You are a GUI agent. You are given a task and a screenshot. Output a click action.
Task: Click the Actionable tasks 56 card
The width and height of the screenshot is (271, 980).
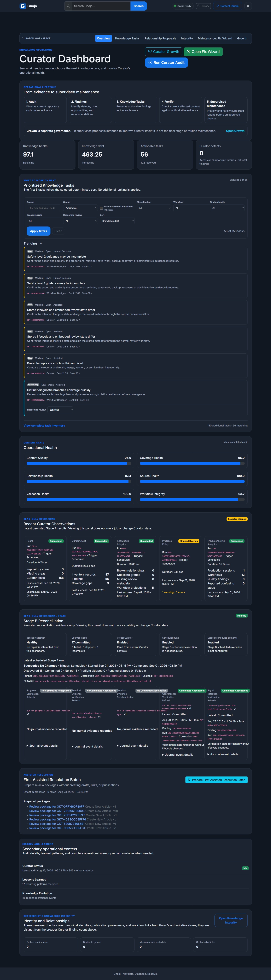pos(165,155)
